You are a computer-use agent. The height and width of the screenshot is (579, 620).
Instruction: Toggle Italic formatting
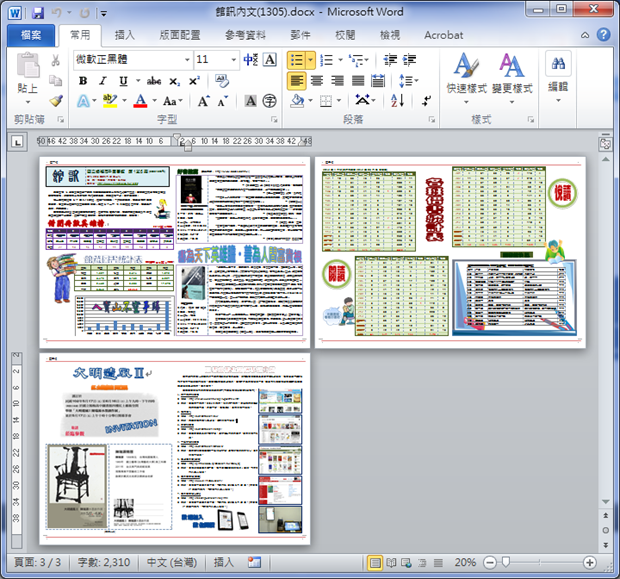coord(103,81)
